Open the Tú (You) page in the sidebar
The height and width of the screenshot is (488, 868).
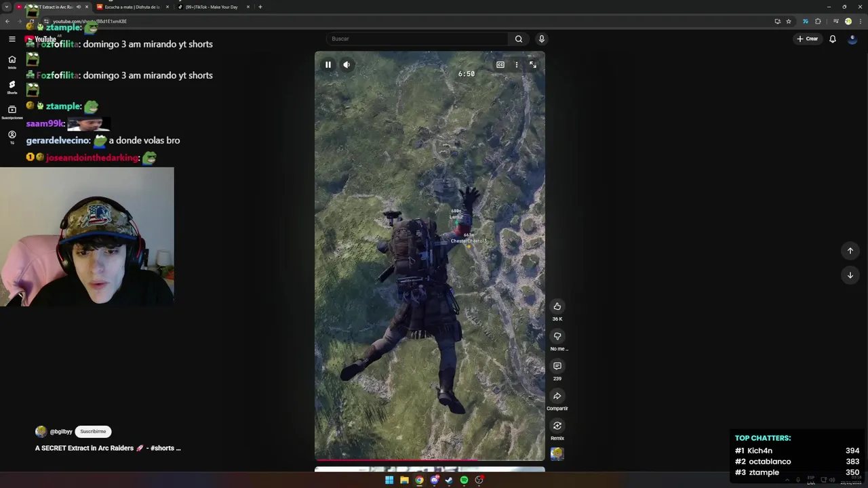(x=12, y=137)
